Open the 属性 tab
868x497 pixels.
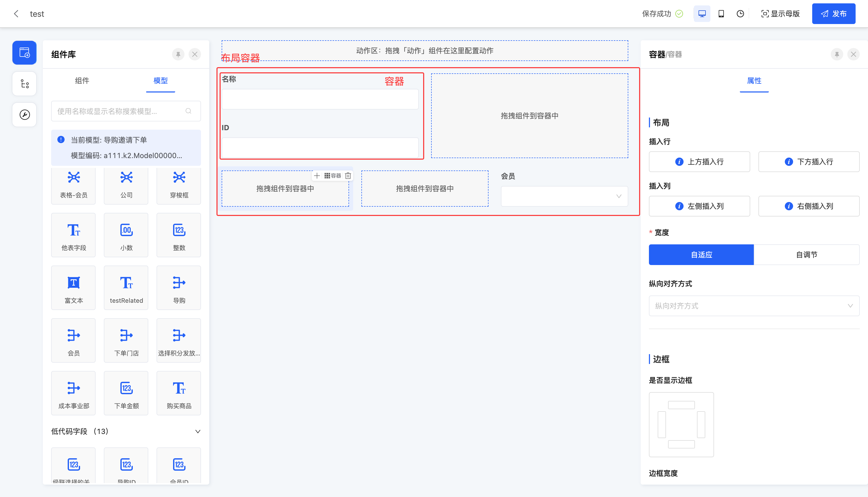[754, 81]
